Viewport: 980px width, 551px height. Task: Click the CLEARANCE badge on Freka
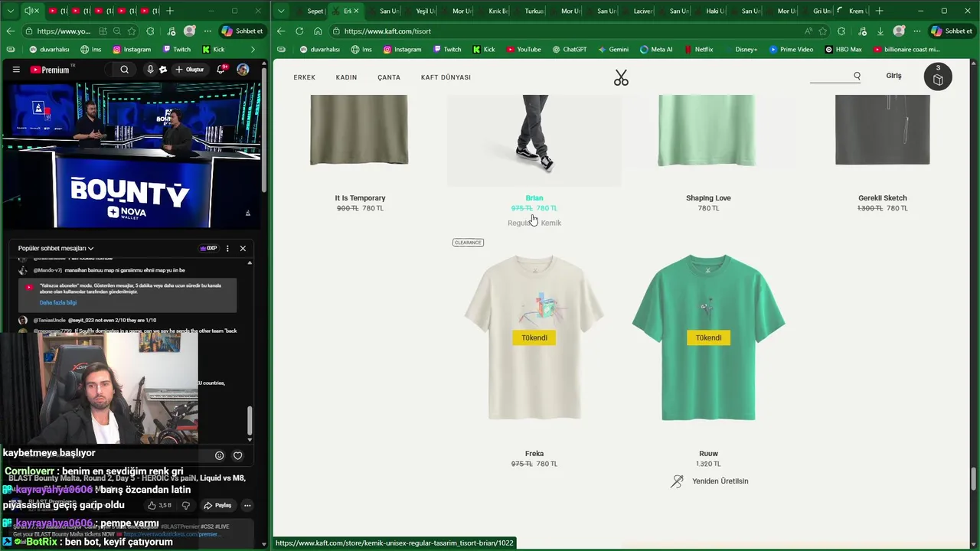pos(468,243)
